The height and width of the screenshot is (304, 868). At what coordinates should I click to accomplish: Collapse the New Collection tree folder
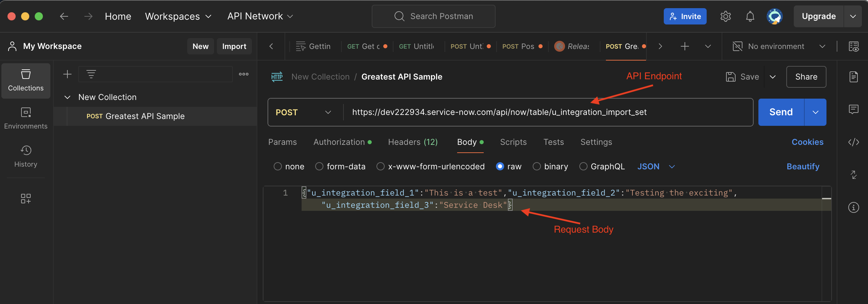[x=67, y=97]
